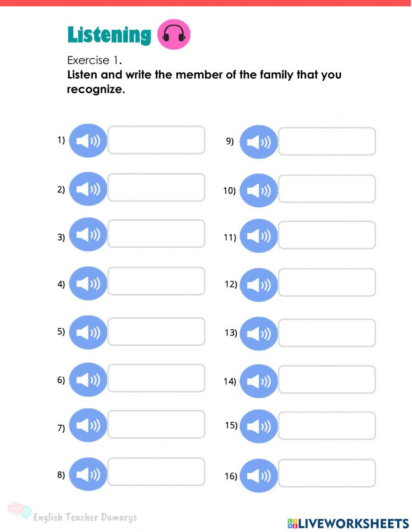Focus answer field for number 10
Image resolution: width=412 pixels, height=532 pixels.
point(327,189)
